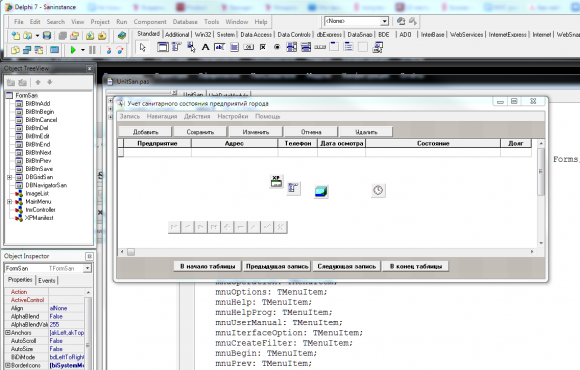Click the Добавить button
580x370 pixels.
pyautogui.click(x=145, y=132)
